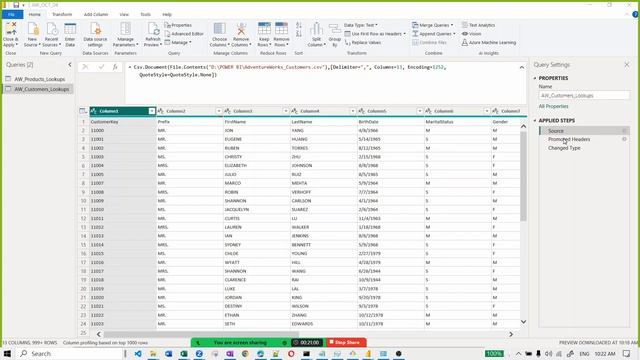640x360 pixels.
Task: Collapse the APPLIED STEPS section
Action: (x=535, y=121)
